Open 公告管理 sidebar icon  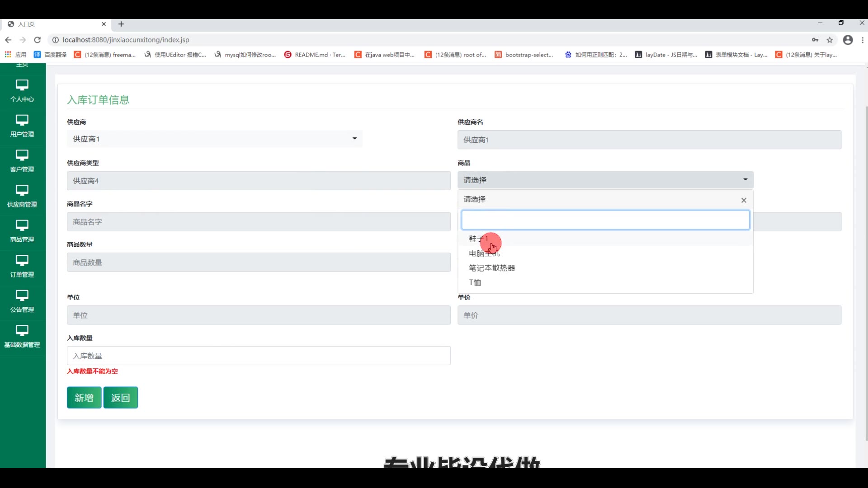pyautogui.click(x=22, y=295)
